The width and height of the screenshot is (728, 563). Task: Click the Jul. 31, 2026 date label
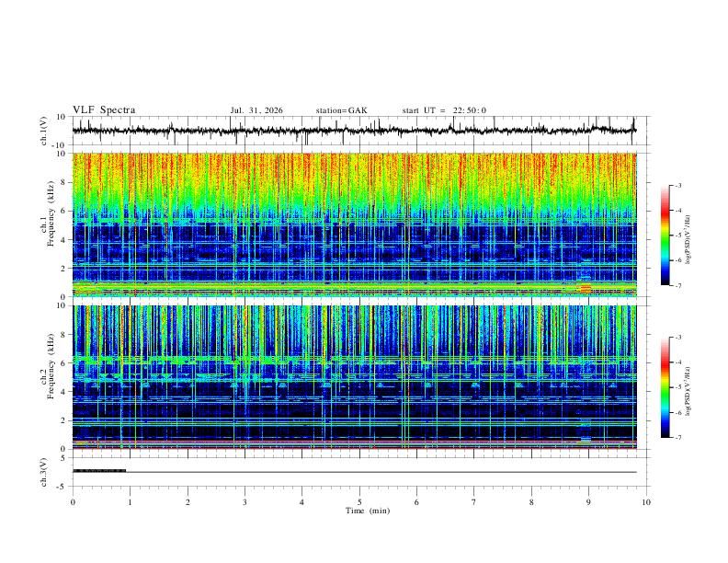pyautogui.click(x=256, y=110)
